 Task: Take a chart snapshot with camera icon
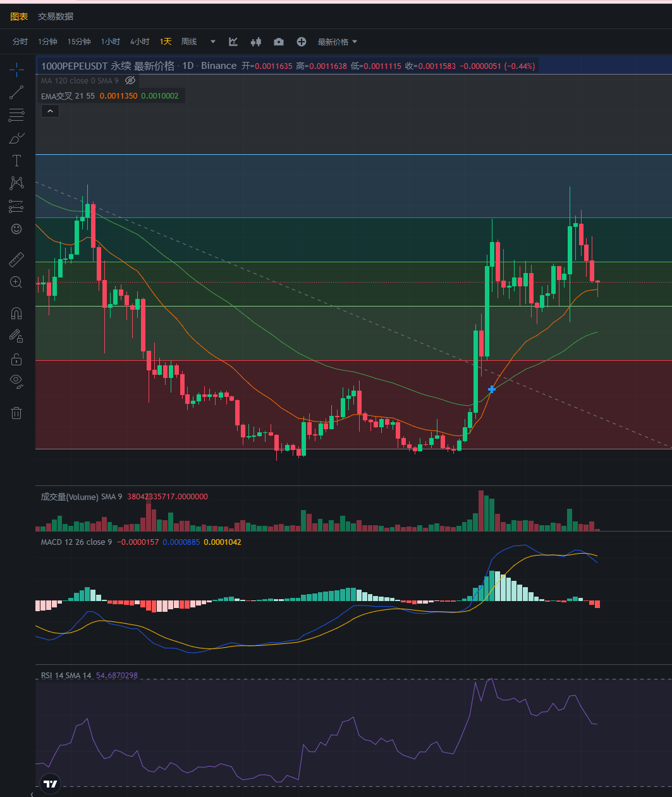[278, 42]
